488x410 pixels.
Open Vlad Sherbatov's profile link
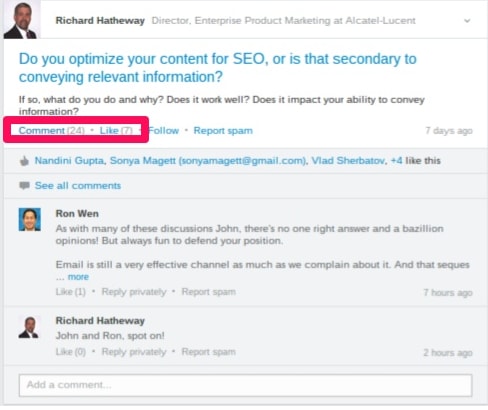[x=348, y=161]
